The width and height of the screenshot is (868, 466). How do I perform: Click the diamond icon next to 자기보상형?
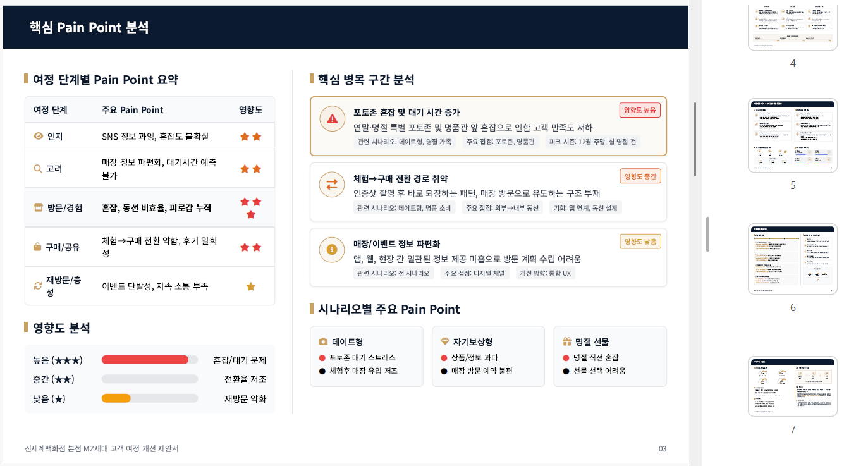click(445, 341)
